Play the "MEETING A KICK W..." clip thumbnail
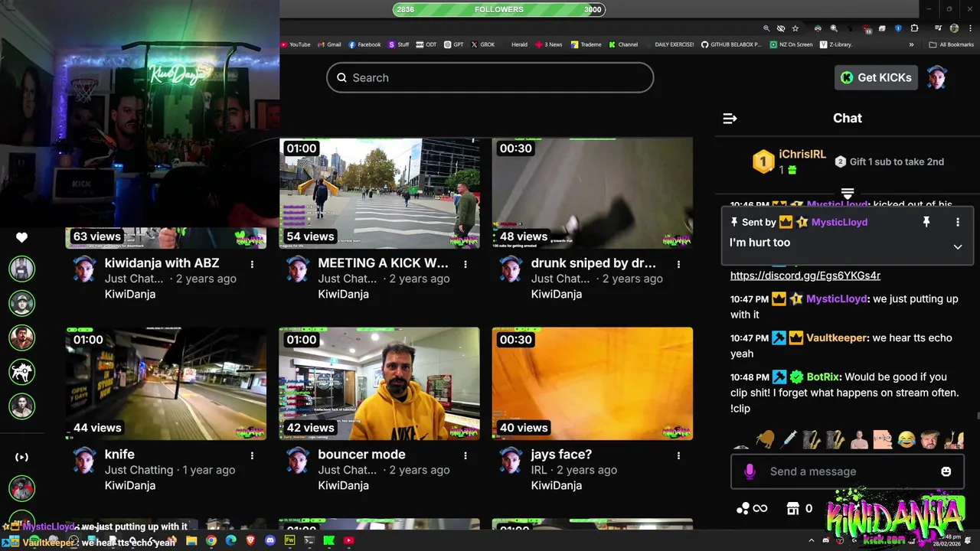This screenshot has width=980, height=551. (380, 193)
